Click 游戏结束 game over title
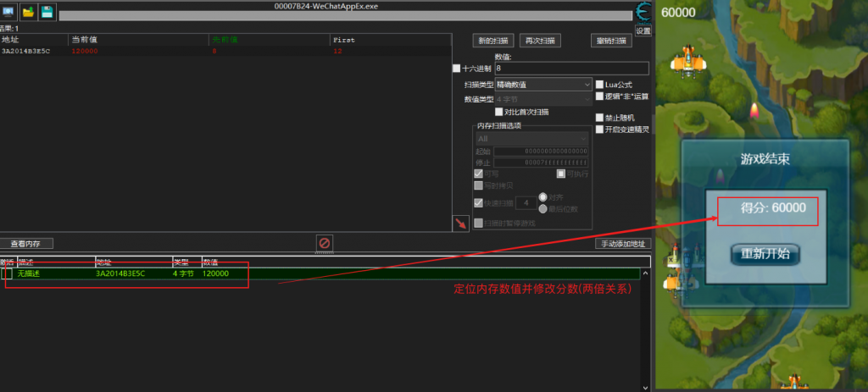Viewport: 868px width, 392px height. pyautogui.click(x=765, y=159)
